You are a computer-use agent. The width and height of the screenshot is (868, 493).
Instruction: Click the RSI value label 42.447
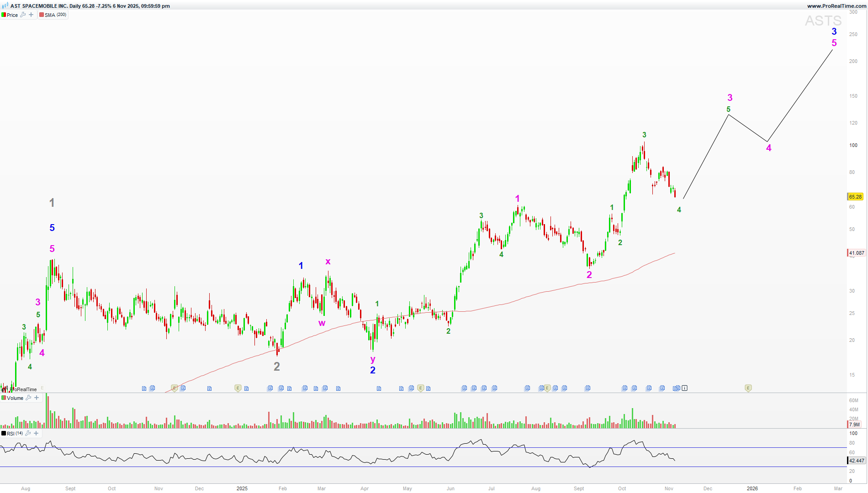click(856, 461)
